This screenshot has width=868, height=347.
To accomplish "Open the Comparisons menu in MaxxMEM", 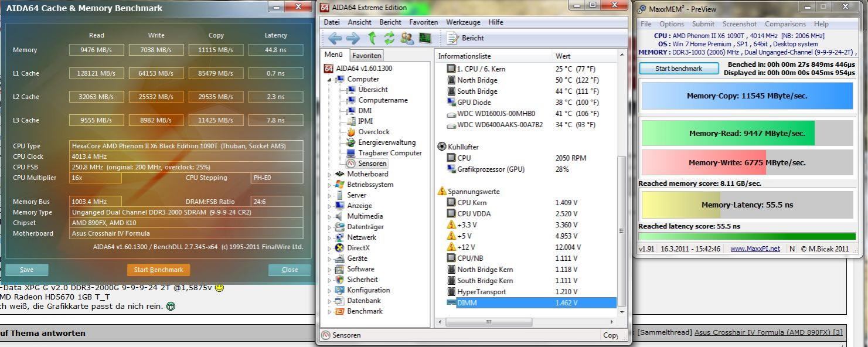I will 785,24.
